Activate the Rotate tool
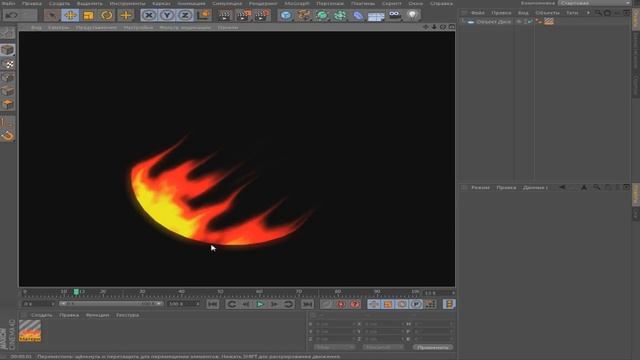Viewport: 640px width, 360px height. pyautogui.click(x=107, y=16)
